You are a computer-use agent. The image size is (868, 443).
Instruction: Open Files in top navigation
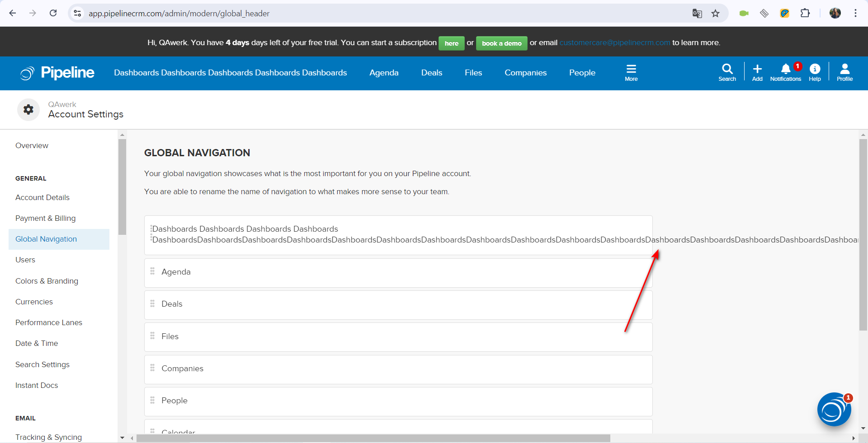click(473, 73)
